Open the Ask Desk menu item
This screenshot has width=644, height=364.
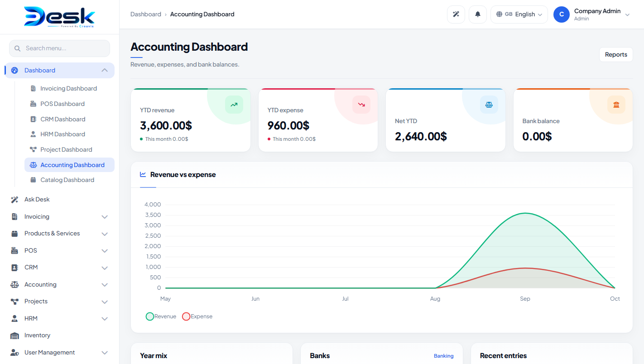pos(60,200)
